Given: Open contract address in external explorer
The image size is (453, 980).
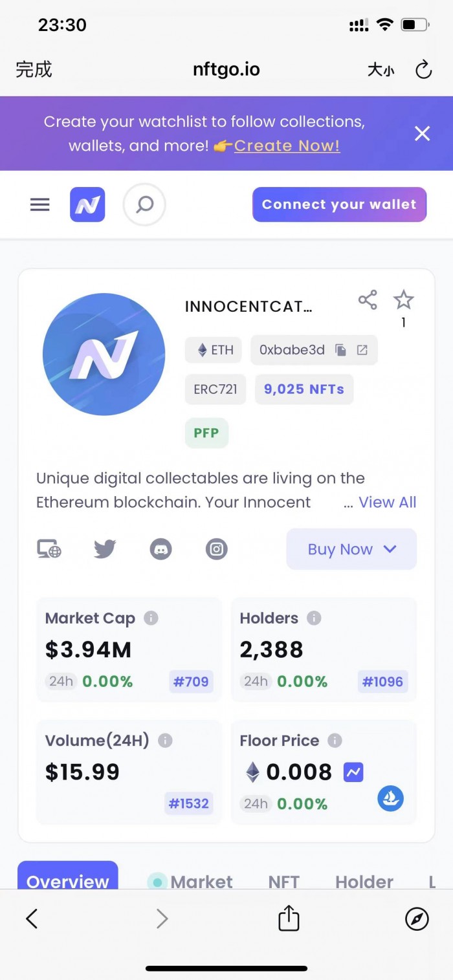Looking at the screenshot, I should (x=362, y=350).
